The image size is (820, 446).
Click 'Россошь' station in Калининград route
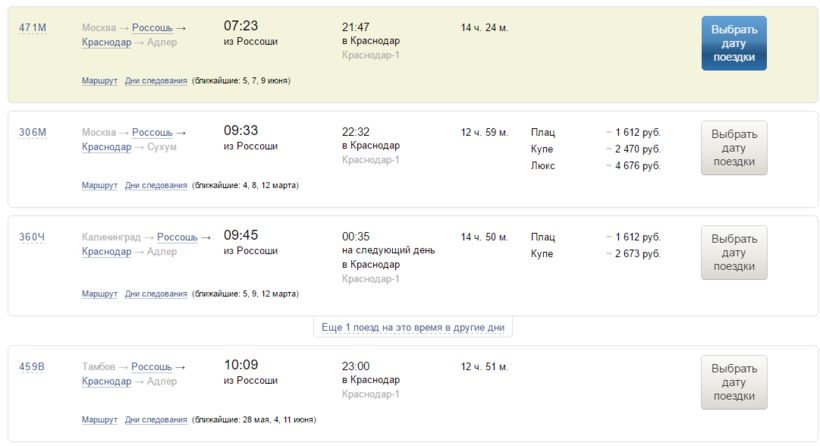click(x=177, y=237)
